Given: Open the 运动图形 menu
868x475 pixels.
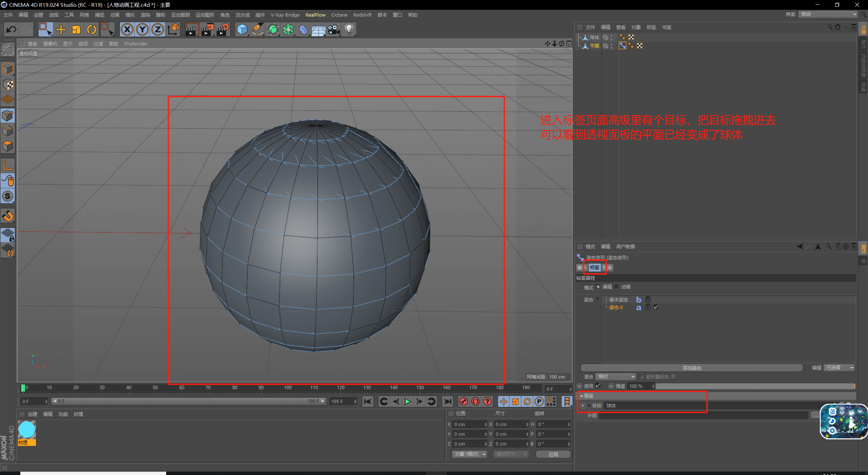Looking at the screenshot, I should coord(205,15).
